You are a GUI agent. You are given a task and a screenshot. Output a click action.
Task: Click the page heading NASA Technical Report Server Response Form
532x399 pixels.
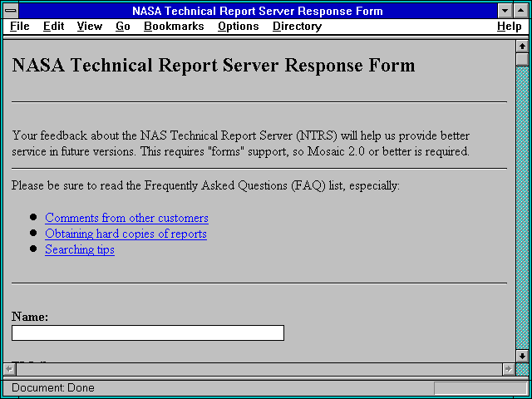tap(214, 65)
